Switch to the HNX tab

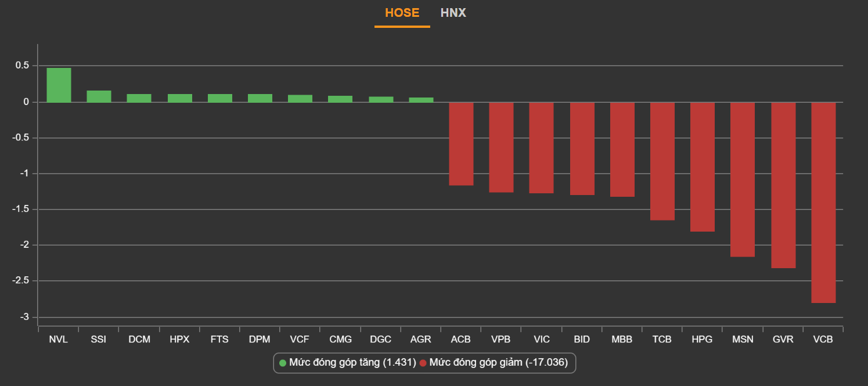pyautogui.click(x=453, y=13)
